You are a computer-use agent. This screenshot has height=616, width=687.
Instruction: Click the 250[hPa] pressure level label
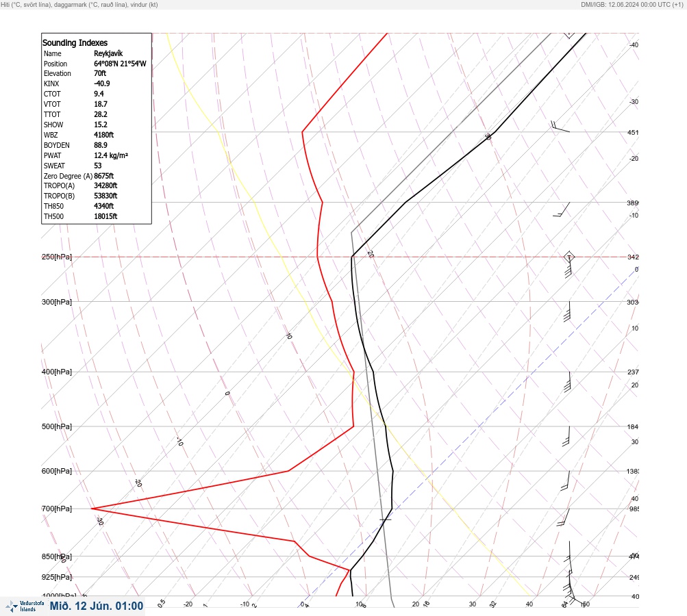[x=57, y=257]
